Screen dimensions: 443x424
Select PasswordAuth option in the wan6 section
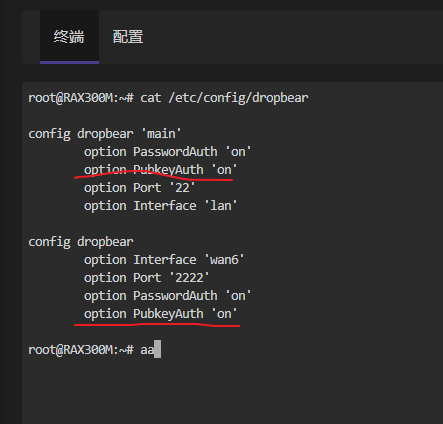(167, 296)
